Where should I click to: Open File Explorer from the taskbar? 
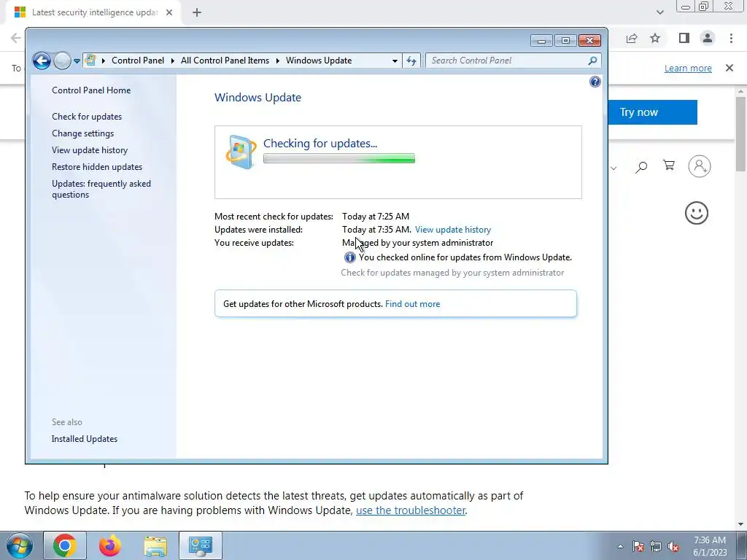(156, 546)
